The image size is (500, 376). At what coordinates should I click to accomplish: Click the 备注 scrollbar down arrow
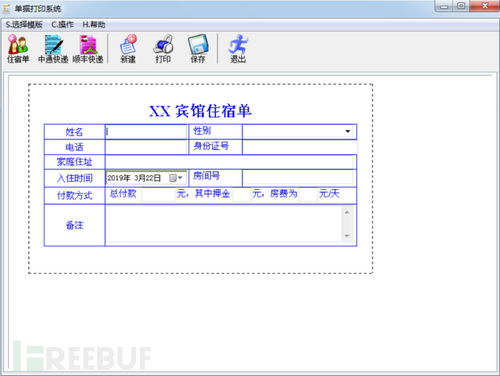pos(347,236)
